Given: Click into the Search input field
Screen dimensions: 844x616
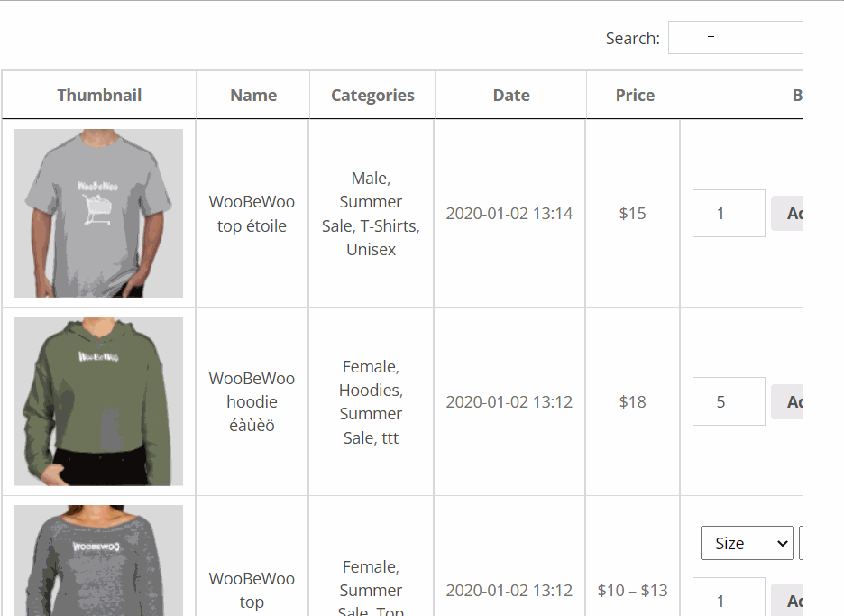Looking at the screenshot, I should [735, 38].
